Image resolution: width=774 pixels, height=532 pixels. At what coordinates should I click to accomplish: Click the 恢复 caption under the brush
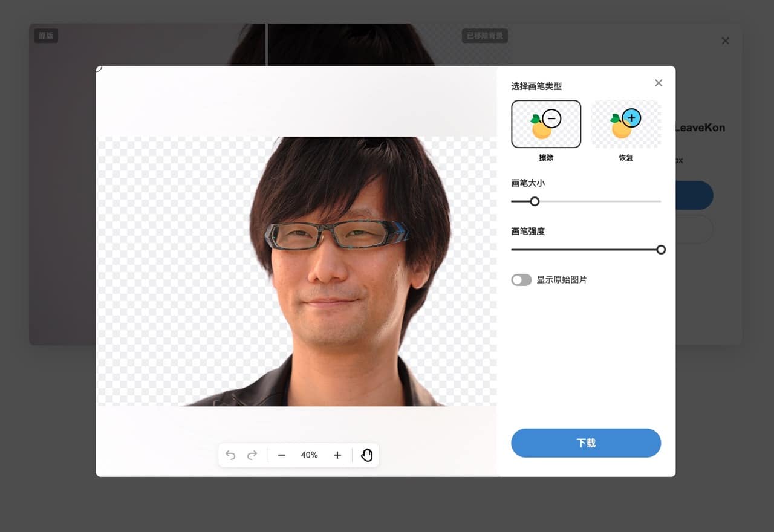click(626, 158)
